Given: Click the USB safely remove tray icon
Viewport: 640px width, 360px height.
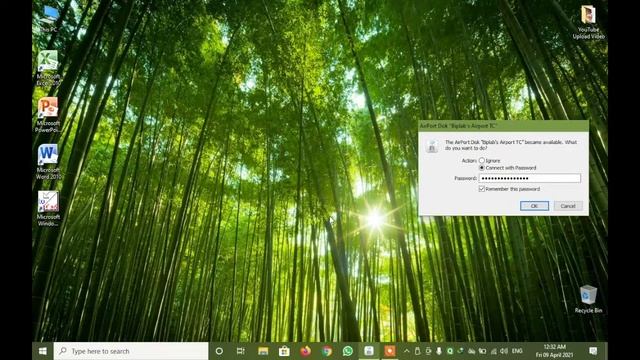Looking at the screenshot, I should coord(417,351).
